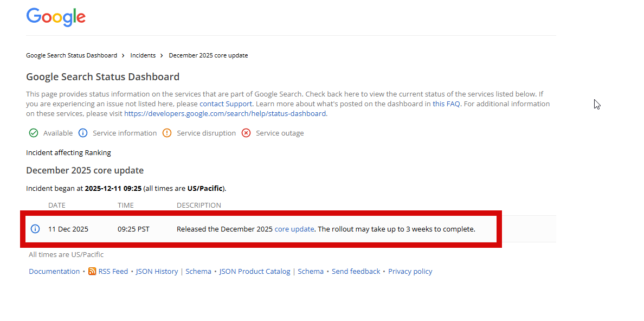Click blue Service information legend icon
The image size is (644, 321).
pos(83,133)
